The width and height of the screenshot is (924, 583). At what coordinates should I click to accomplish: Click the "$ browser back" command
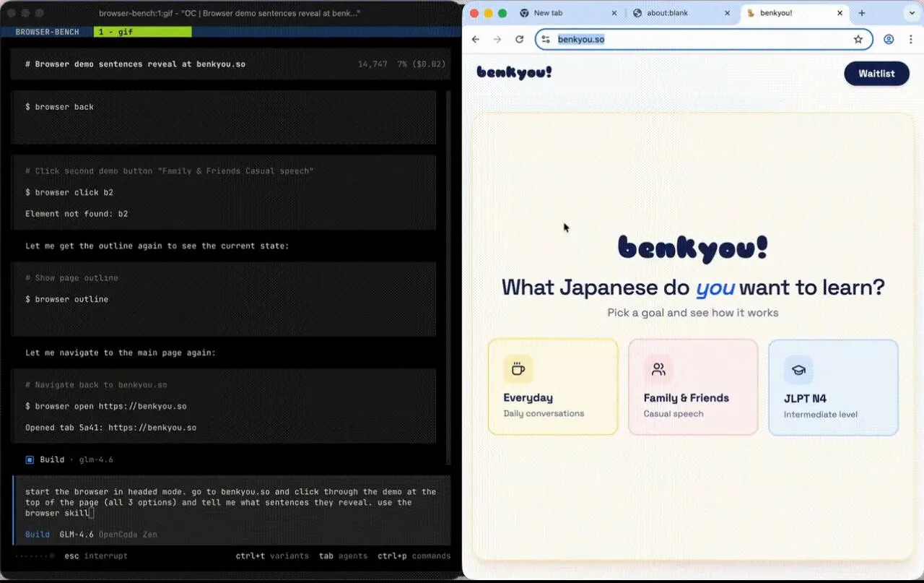pyautogui.click(x=59, y=107)
